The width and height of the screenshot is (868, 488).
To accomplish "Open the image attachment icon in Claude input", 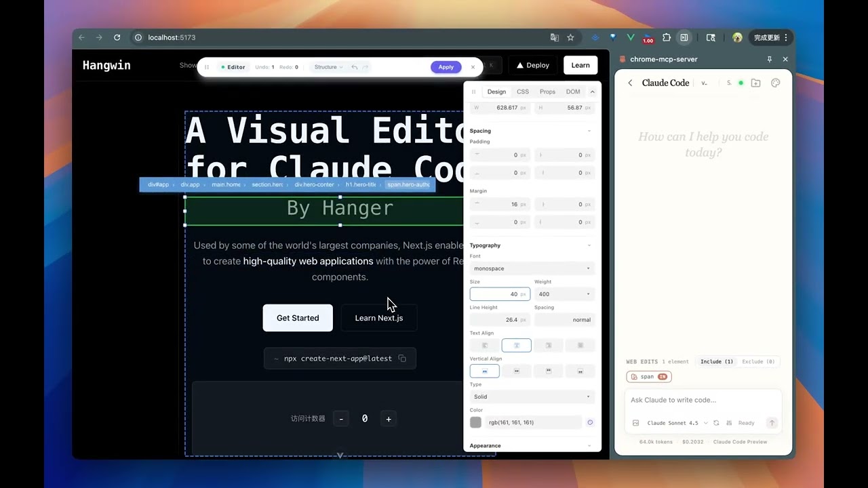I will tap(635, 423).
